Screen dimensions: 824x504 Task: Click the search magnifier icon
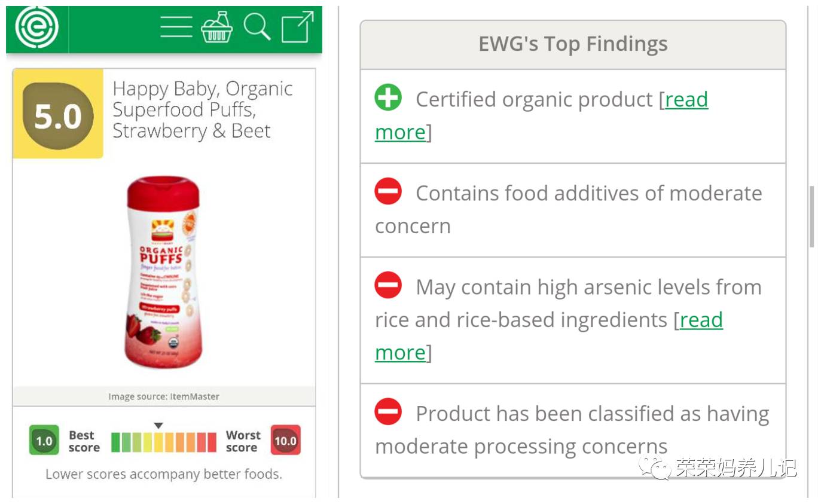pos(257,28)
